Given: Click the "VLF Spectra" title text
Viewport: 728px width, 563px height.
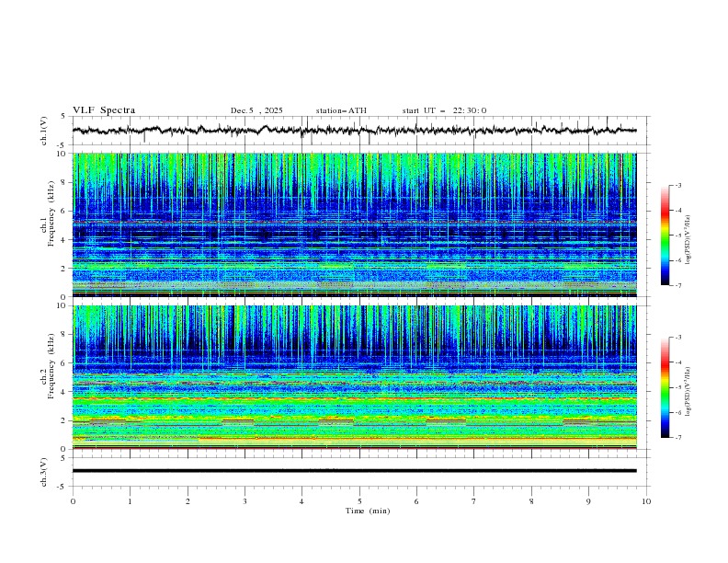Looking at the screenshot, I should pyautogui.click(x=104, y=110).
